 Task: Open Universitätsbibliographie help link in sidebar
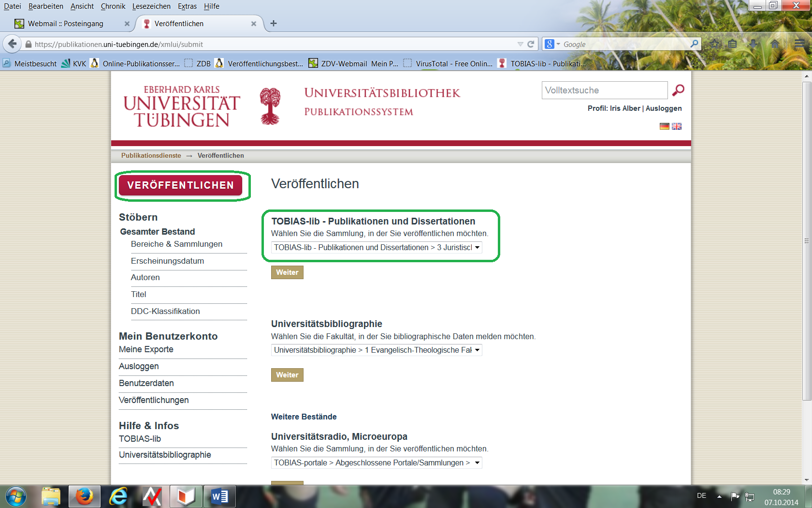[x=165, y=455]
